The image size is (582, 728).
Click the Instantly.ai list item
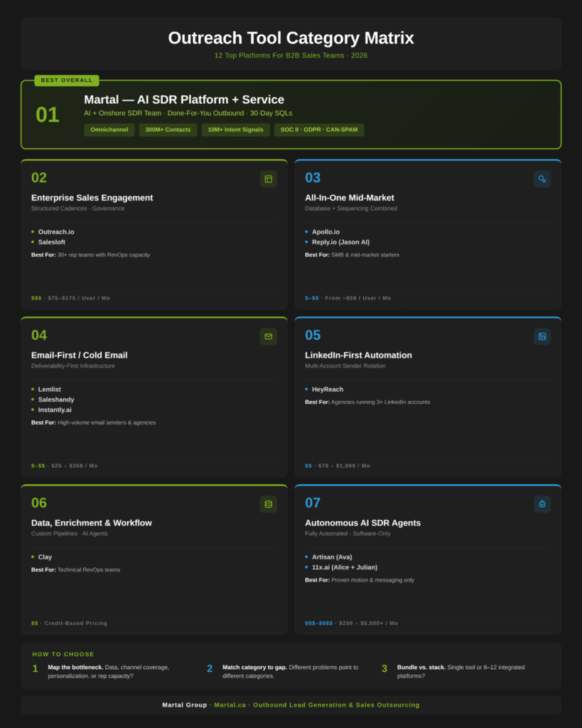tap(55, 409)
